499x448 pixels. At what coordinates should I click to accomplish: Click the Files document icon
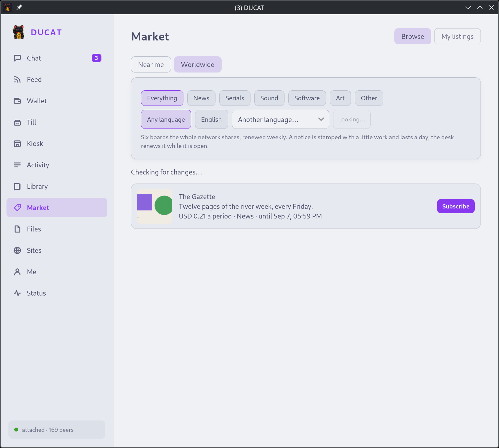click(x=17, y=229)
